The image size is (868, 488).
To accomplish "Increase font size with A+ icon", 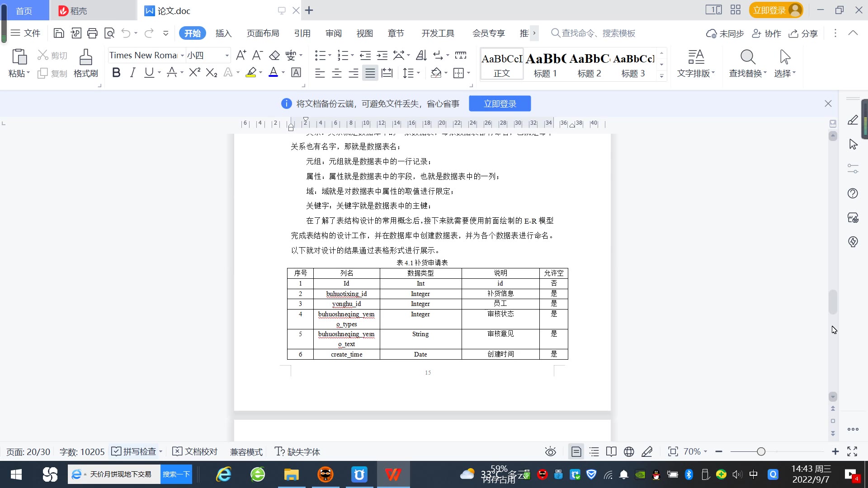I will tap(241, 55).
